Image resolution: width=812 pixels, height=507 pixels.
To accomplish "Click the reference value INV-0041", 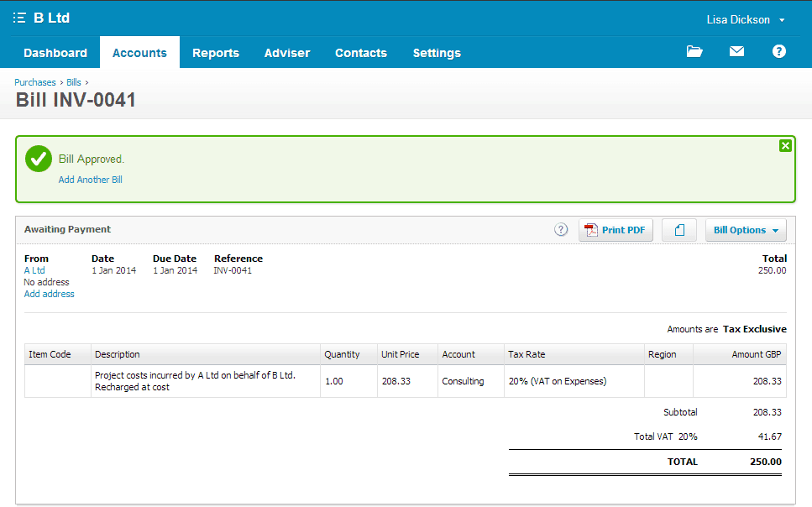I will (233, 270).
